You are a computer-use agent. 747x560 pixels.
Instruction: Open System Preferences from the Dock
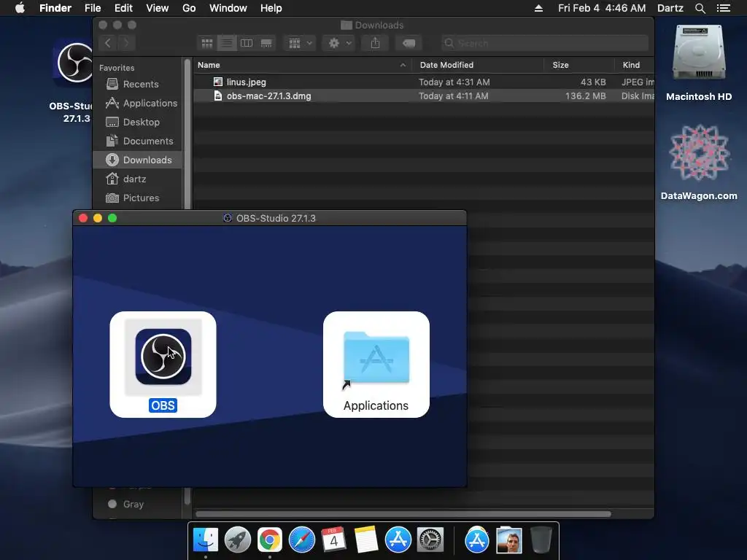point(430,540)
